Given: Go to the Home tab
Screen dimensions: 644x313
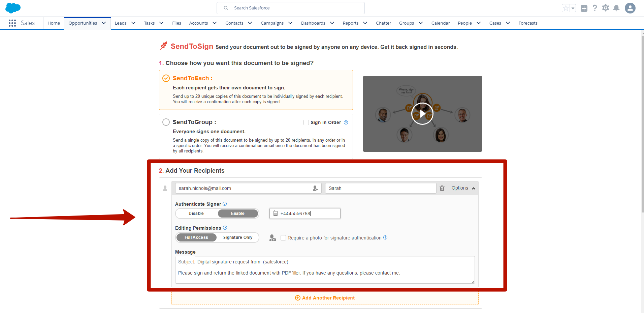Looking at the screenshot, I should [54, 23].
